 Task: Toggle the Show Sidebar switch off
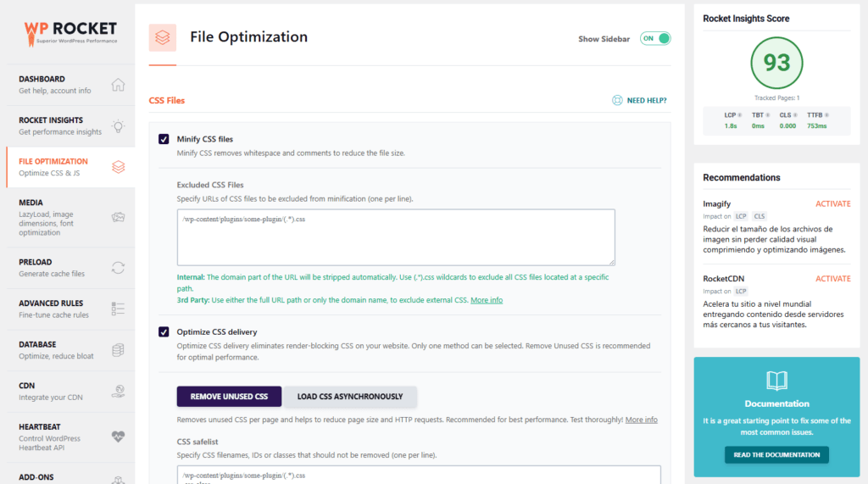click(x=655, y=38)
